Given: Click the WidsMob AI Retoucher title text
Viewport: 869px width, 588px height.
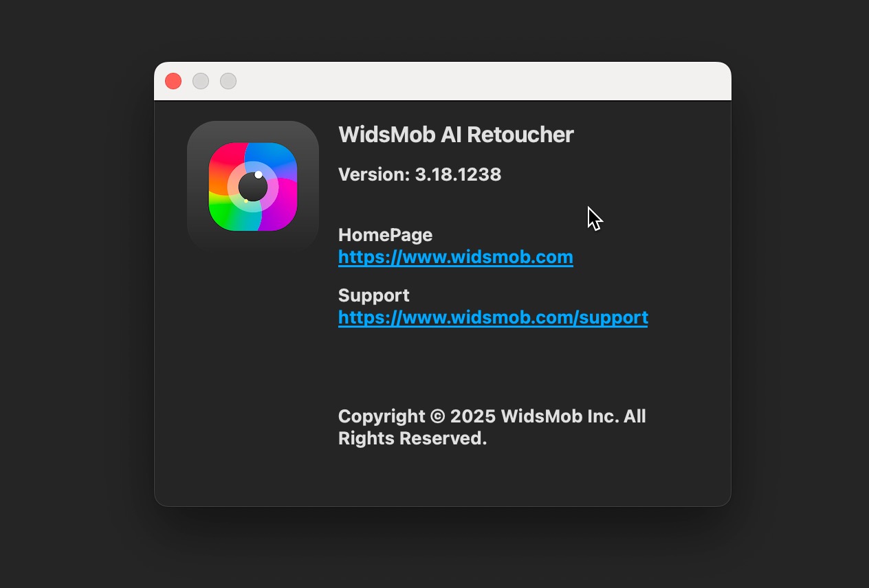Looking at the screenshot, I should pos(456,135).
